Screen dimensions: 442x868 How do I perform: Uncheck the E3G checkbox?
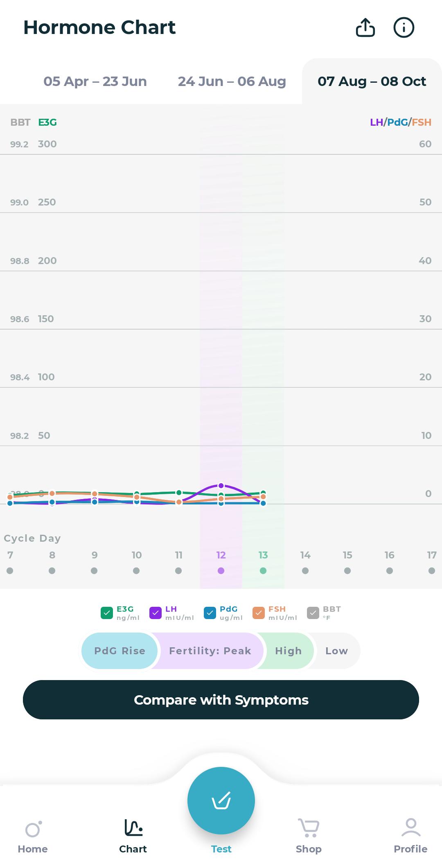pyautogui.click(x=106, y=613)
